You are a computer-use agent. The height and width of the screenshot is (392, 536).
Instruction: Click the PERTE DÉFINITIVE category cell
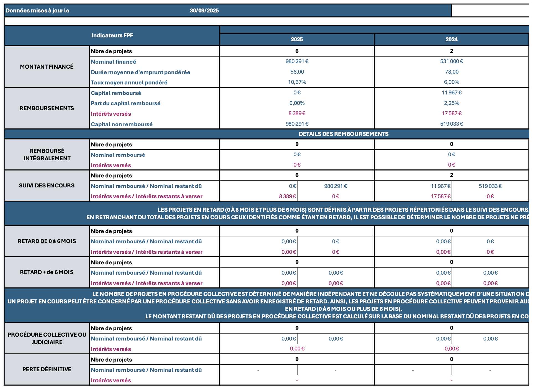[47, 369]
